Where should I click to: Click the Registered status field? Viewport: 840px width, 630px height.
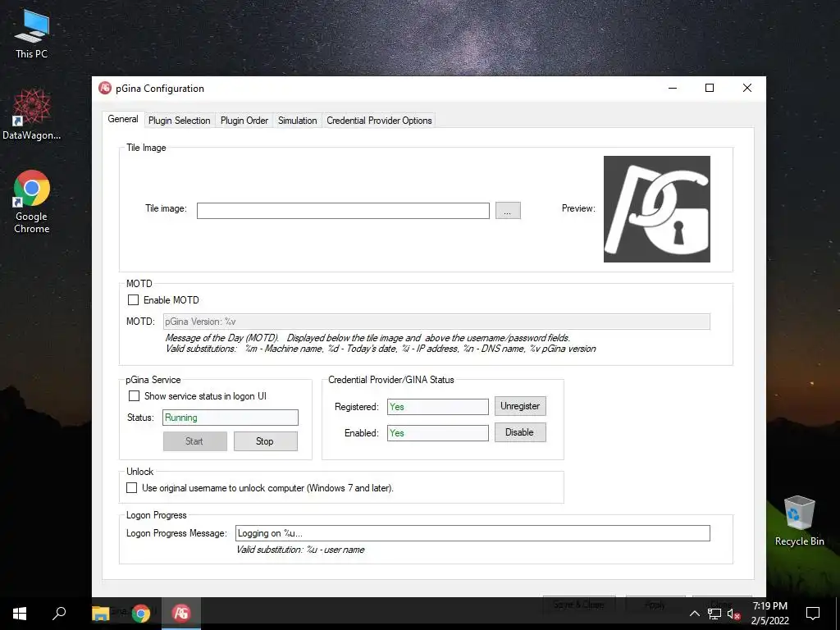[438, 407]
